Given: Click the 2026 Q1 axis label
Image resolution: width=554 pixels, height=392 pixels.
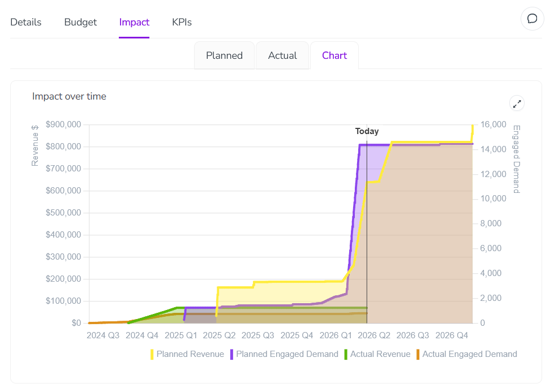Looking at the screenshot, I should click(336, 335).
